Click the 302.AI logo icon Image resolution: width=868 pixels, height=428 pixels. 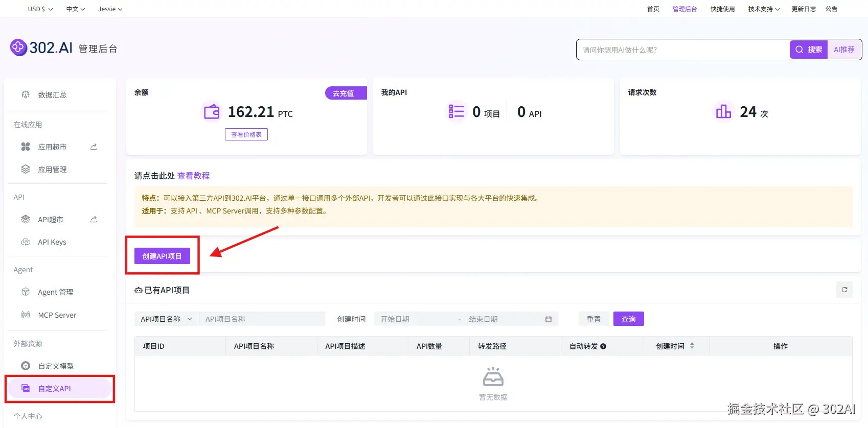point(18,47)
